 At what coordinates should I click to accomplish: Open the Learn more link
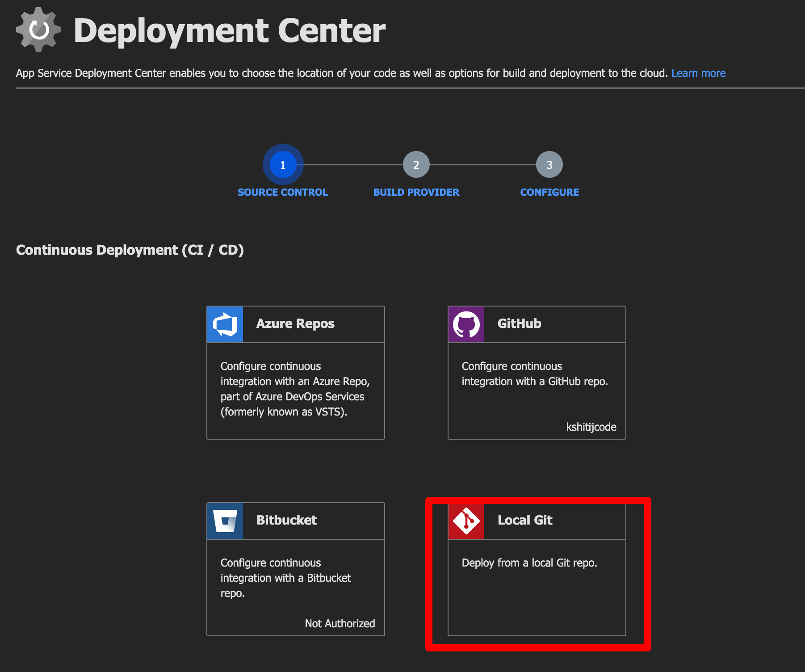698,73
